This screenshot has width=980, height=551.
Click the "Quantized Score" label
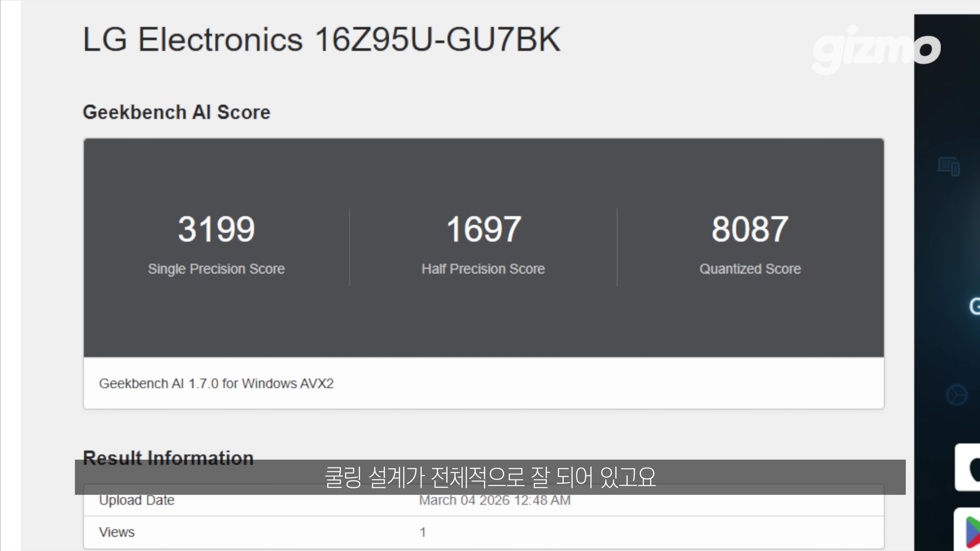750,269
